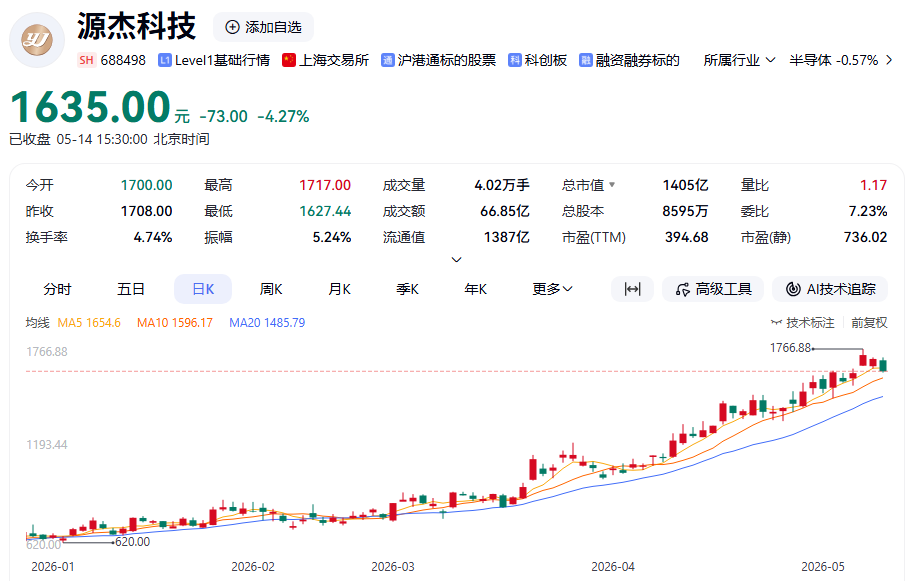Click the 融 融资融券标的 badge icon

click(x=586, y=60)
